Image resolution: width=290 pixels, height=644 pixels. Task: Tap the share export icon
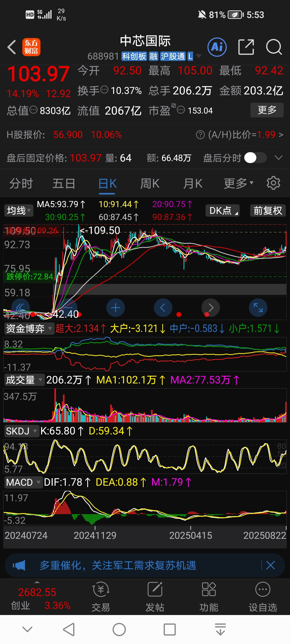pos(246,47)
